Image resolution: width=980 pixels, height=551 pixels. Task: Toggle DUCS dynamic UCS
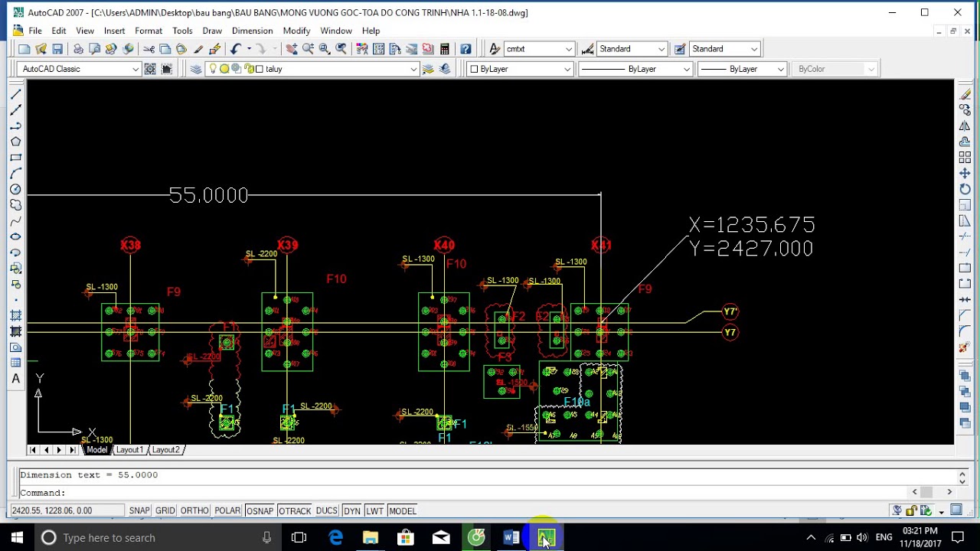tap(327, 511)
